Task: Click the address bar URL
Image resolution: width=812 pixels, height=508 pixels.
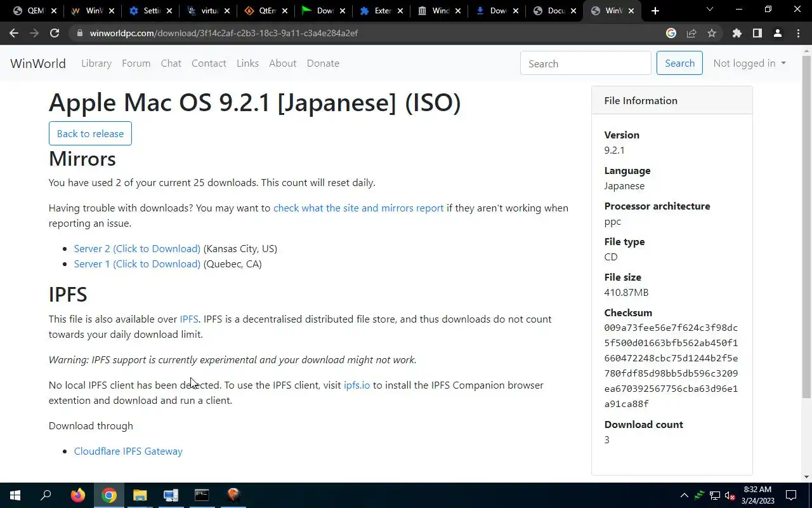Action: 223,33
